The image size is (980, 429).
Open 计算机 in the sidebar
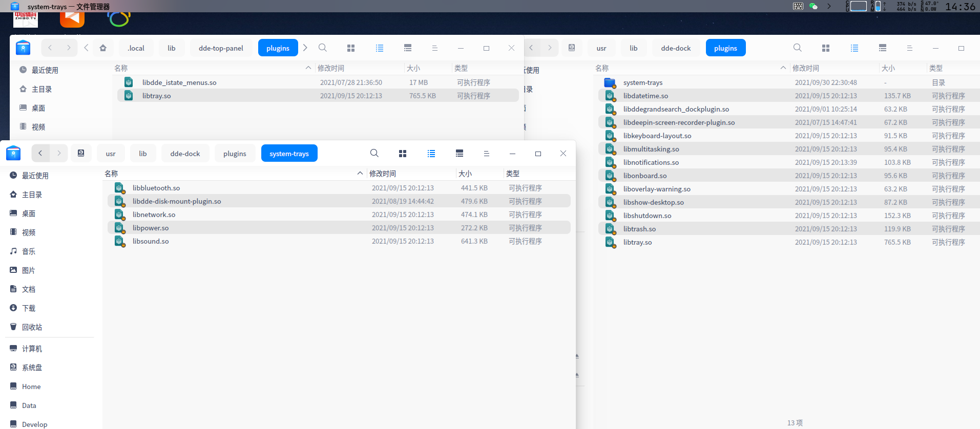32,349
